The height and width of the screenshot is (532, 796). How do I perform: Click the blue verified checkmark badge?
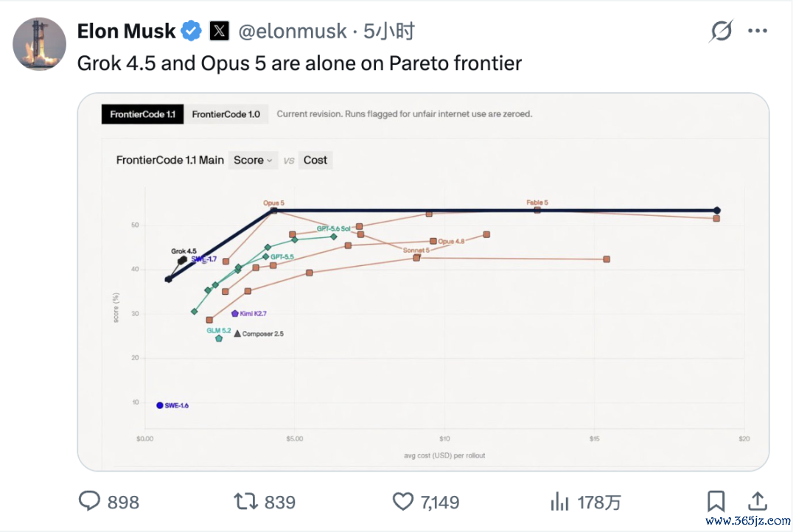pyautogui.click(x=192, y=31)
